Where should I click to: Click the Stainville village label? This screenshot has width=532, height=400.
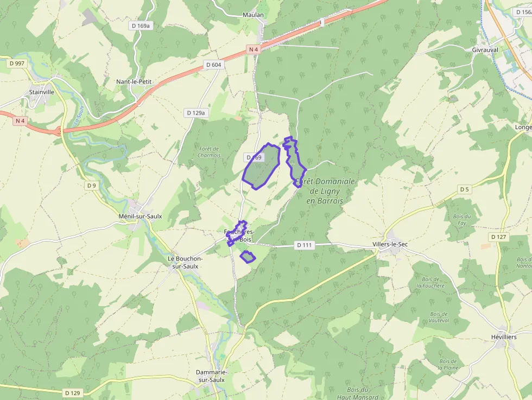41,92
